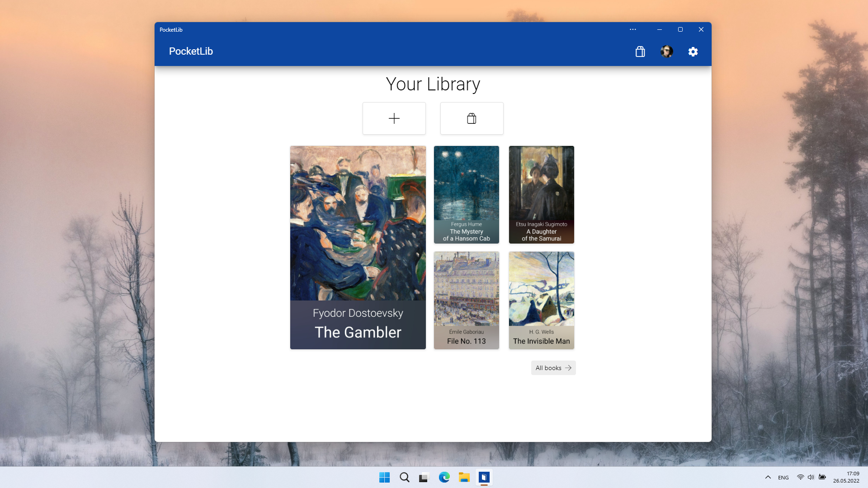868x488 pixels.
Task: Open Windows Search from the taskbar
Action: click(x=404, y=477)
